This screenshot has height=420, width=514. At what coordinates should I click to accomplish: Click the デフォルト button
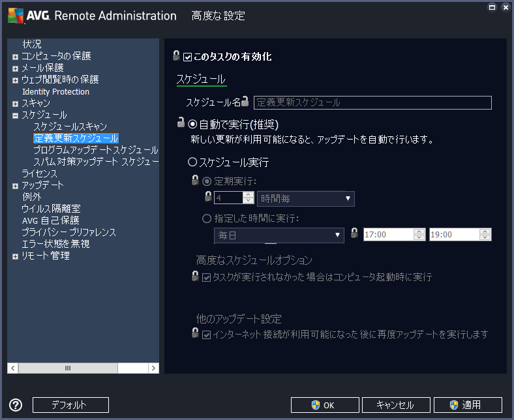[70, 405]
